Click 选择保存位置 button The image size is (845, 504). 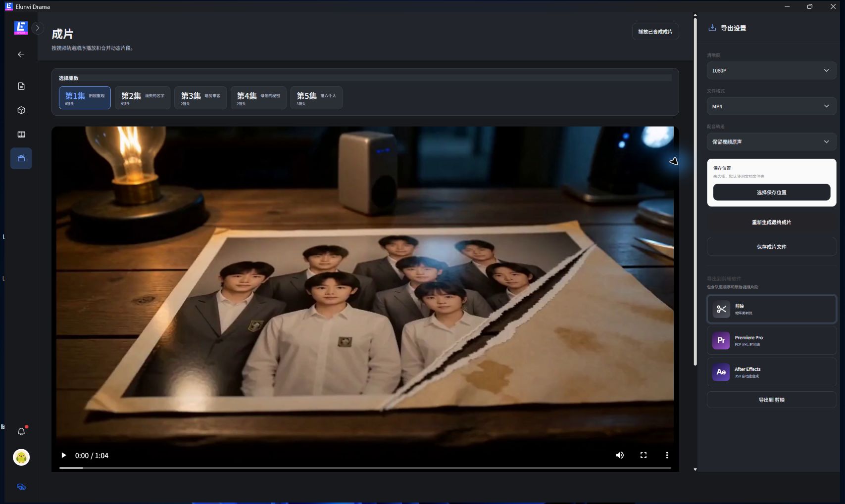[771, 192]
